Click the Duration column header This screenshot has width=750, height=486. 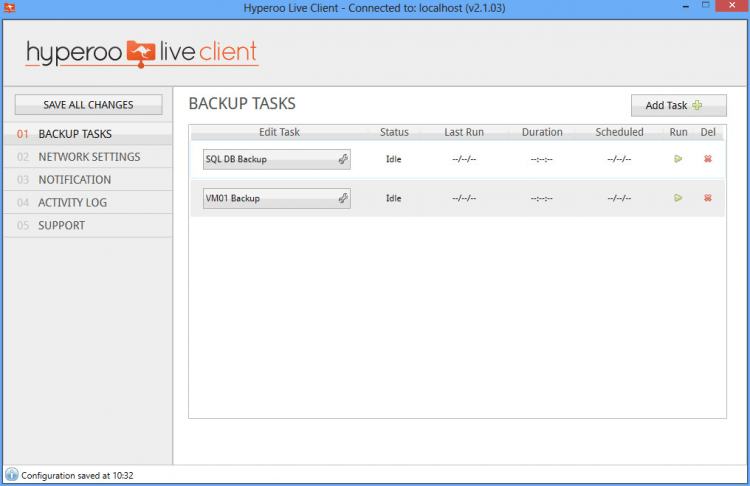[542, 132]
